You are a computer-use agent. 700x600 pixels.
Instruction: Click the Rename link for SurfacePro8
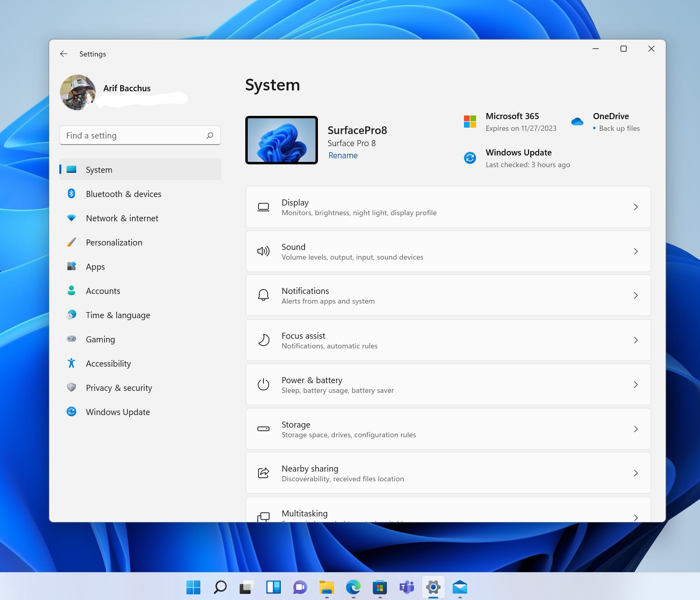coord(343,155)
